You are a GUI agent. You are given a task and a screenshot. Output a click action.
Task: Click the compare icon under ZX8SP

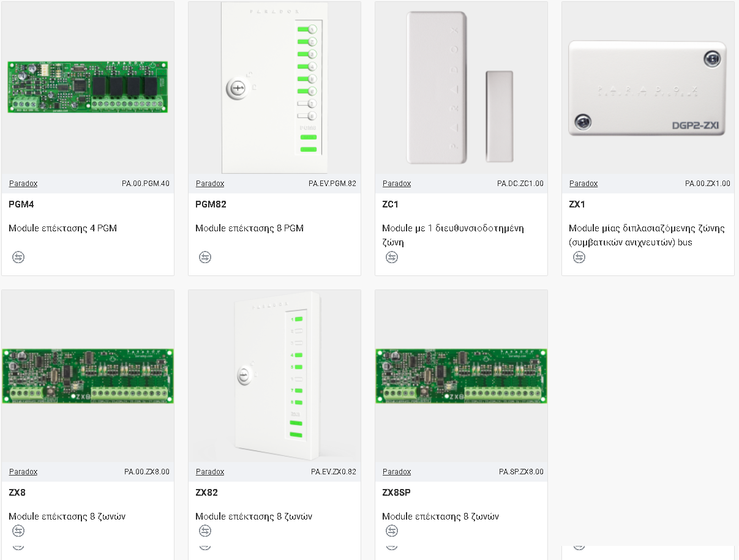click(392, 531)
